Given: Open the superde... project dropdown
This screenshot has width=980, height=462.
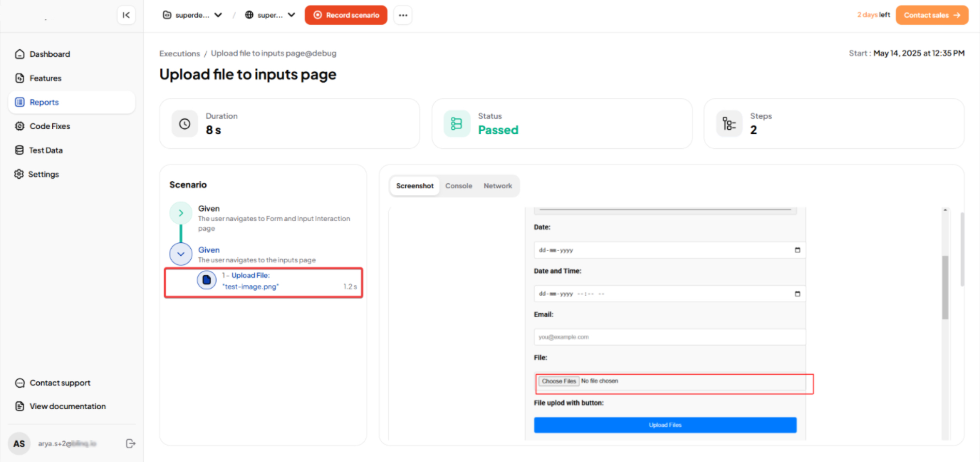Looking at the screenshot, I should tap(193, 15).
